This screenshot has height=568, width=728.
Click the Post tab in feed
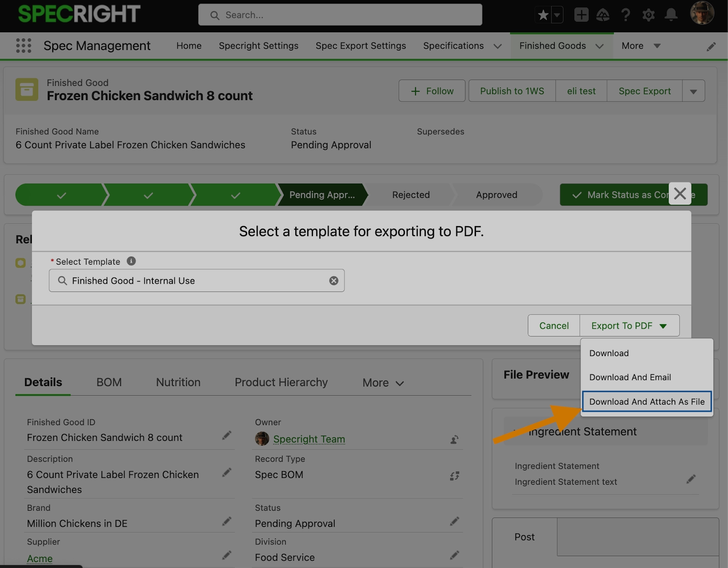point(525,537)
